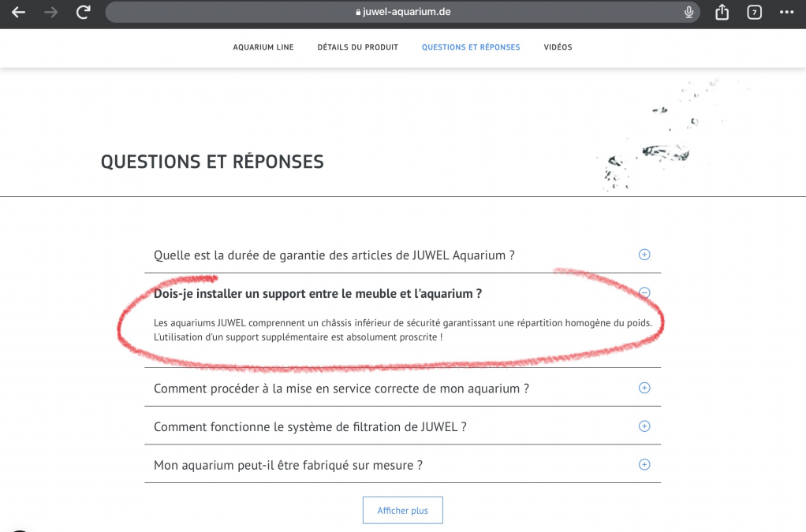The height and width of the screenshot is (532, 806).
Task: Go back with the browser back arrow
Action: pyautogui.click(x=18, y=13)
